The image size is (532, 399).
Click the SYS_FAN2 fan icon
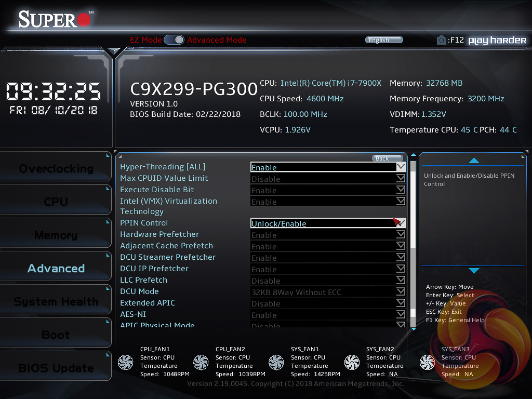pos(352,362)
